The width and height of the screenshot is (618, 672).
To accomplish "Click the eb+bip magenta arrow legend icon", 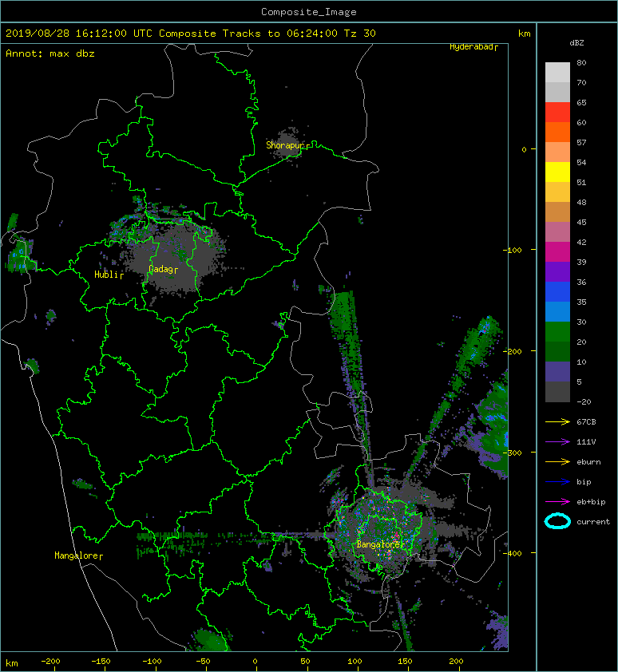I will point(557,501).
